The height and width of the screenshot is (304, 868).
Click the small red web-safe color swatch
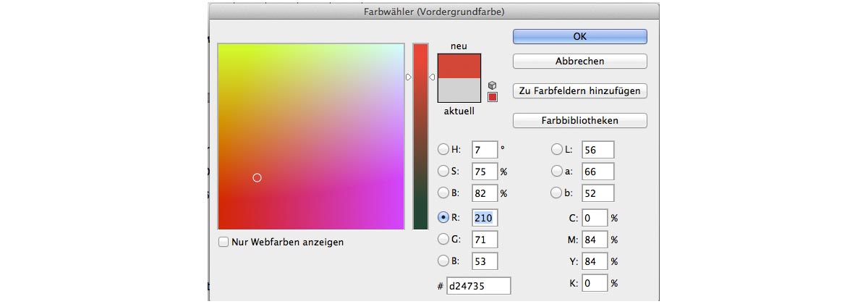pyautogui.click(x=493, y=98)
